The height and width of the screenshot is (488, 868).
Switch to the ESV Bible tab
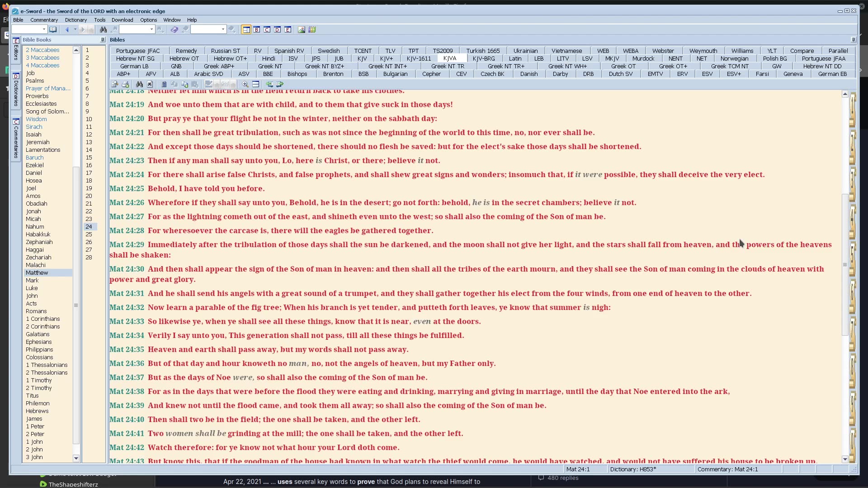(707, 74)
